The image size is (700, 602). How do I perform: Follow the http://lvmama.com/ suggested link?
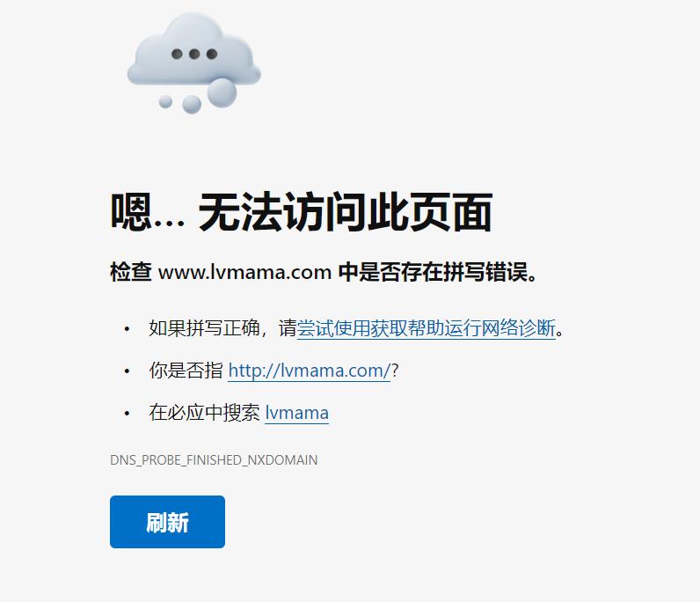(310, 371)
